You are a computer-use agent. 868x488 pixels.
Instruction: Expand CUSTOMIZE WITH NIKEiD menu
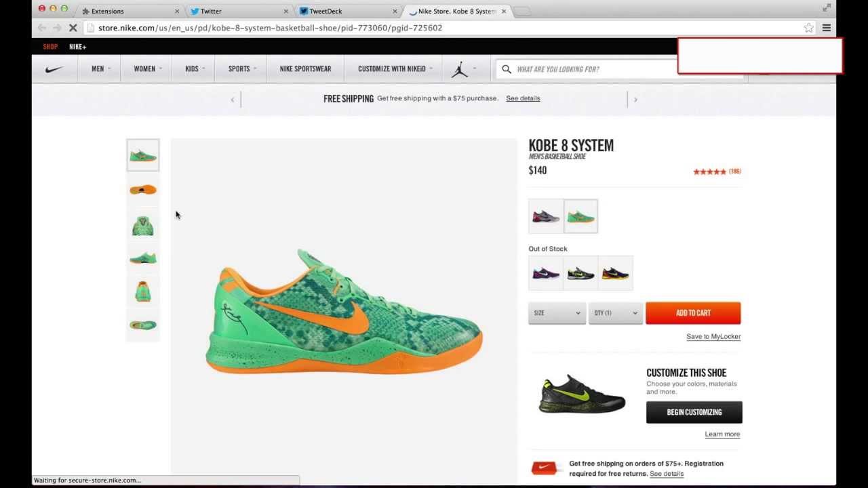(395, 69)
